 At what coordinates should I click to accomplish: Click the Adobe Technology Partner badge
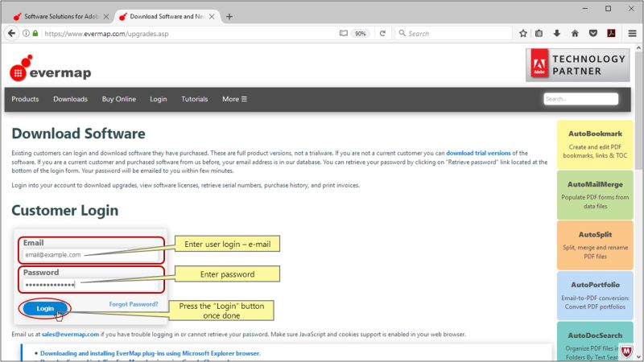coord(577,65)
